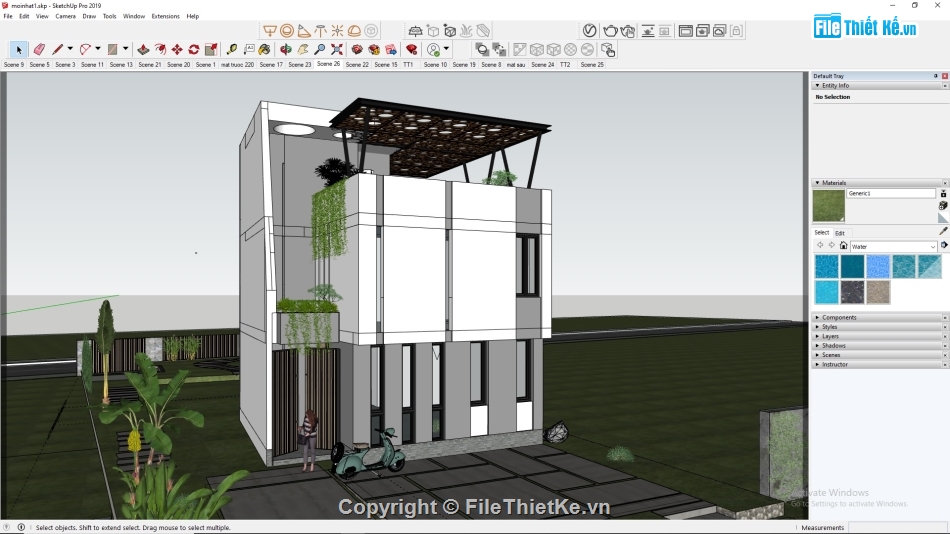Activate the Push/Pull tool
This screenshot has height=534, width=950.
coord(144,49)
